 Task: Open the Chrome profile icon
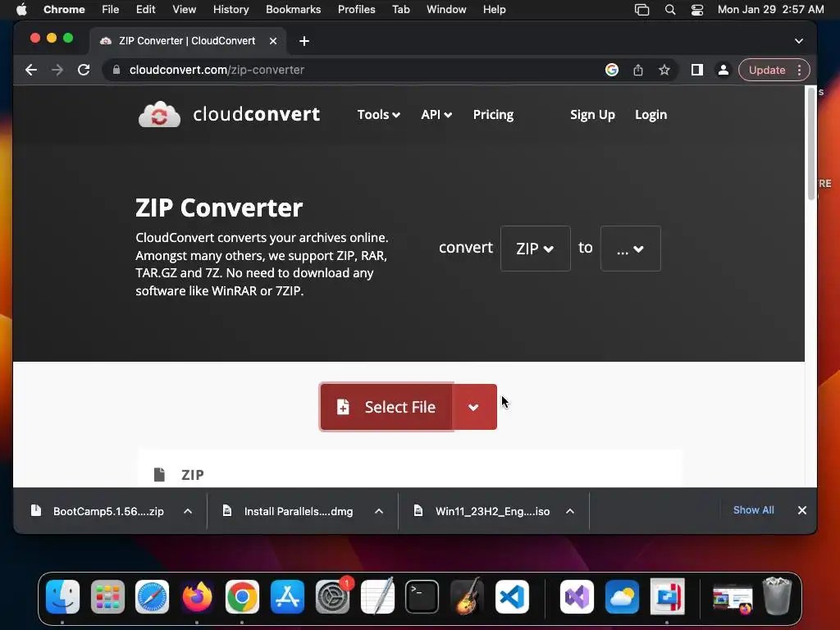point(724,70)
